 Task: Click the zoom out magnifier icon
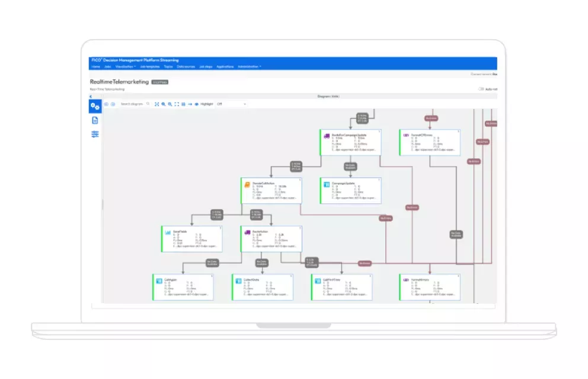pyautogui.click(x=170, y=104)
